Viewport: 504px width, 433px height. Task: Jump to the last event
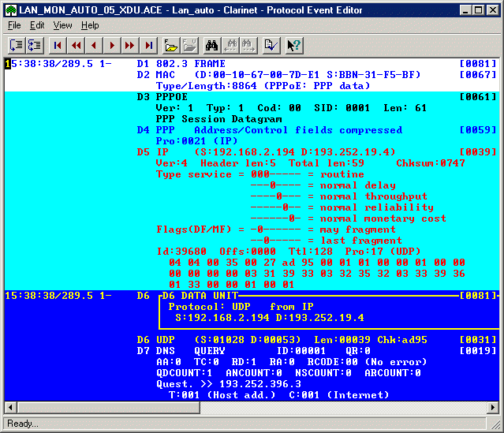148,45
